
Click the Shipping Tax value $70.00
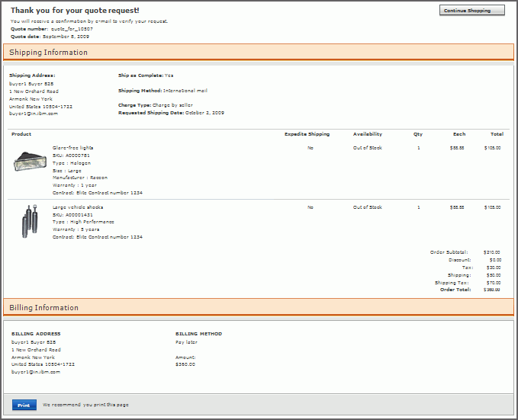point(494,283)
